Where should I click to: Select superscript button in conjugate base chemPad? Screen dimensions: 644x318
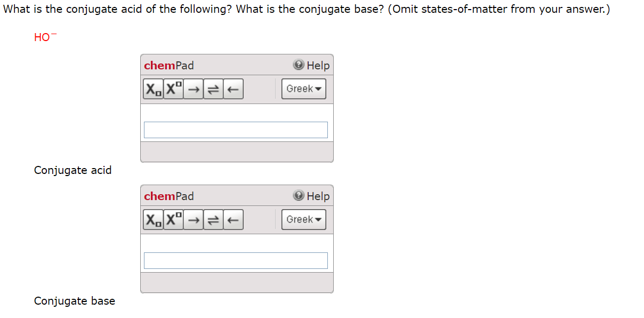(x=174, y=219)
